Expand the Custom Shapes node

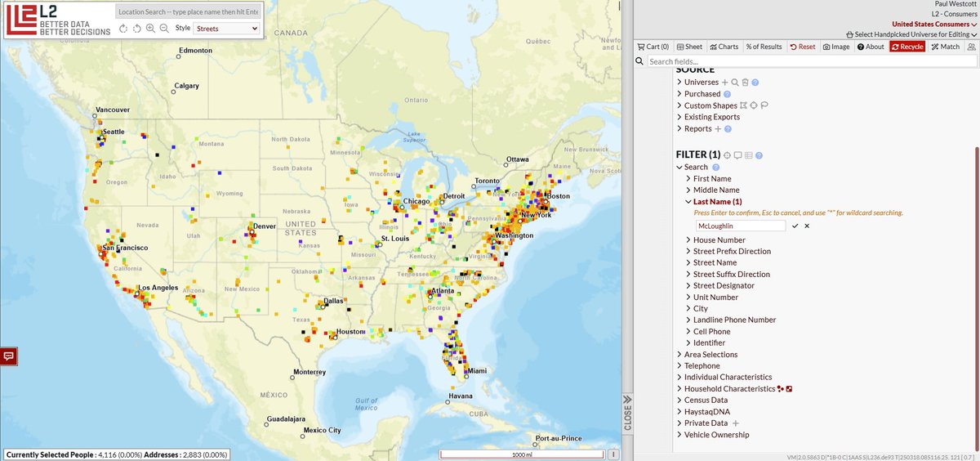click(x=679, y=105)
